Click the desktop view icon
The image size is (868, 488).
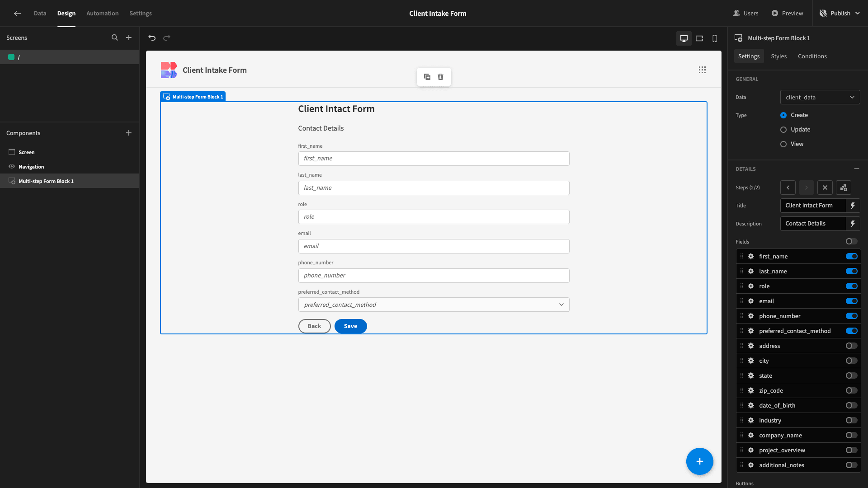tap(684, 38)
